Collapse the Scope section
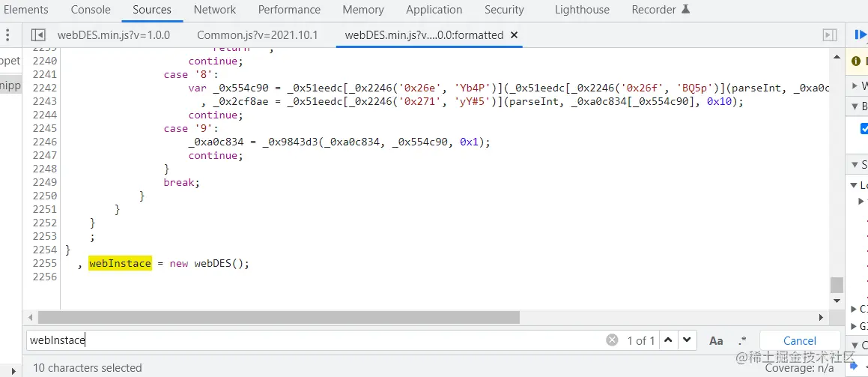Screen dimensions: 868x377 (854, 164)
